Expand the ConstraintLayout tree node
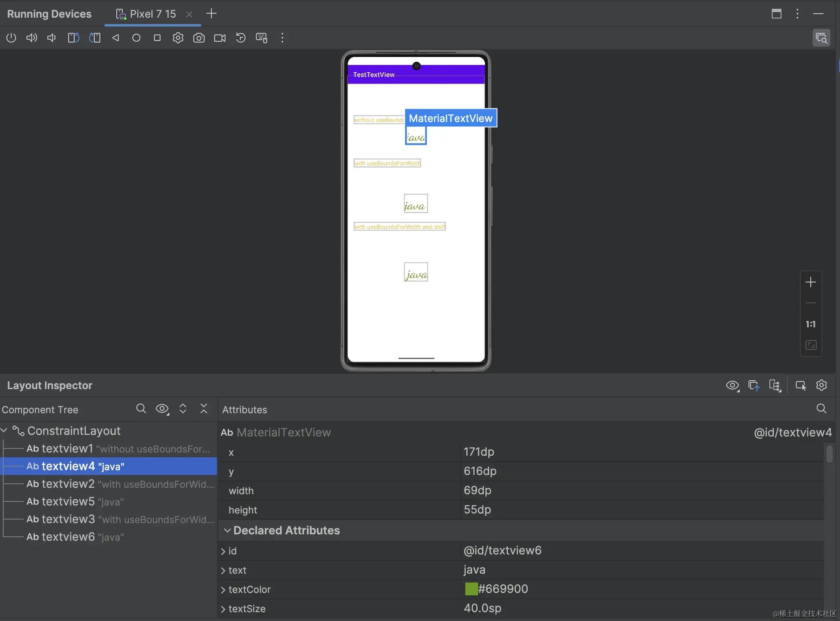This screenshot has height=621, width=840. pyautogui.click(x=5, y=430)
